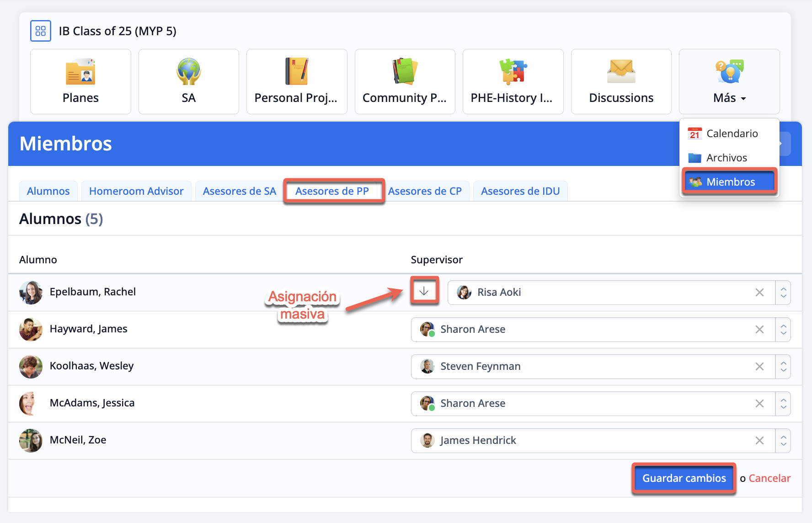Viewport: 812px width, 523px height.
Task: Click the class grid icon beside title
Action: click(x=41, y=31)
